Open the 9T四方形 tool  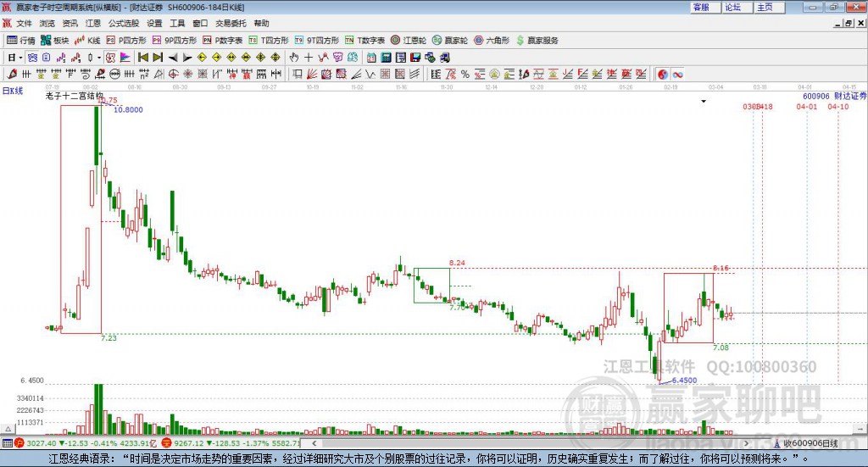(x=317, y=41)
